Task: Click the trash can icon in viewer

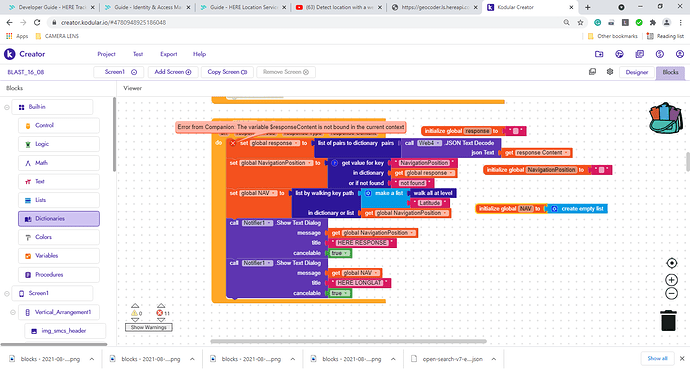Action: (x=668, y=320)
